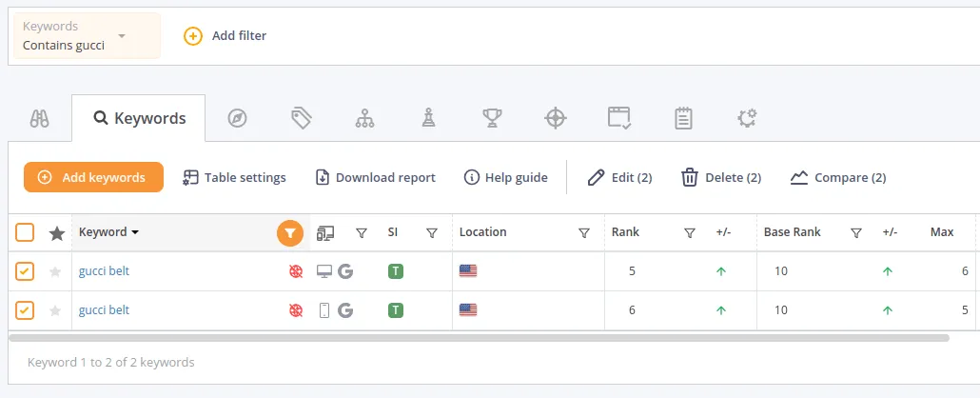
Task: Open the crosshair target icon tab
Action: point(556,118)
